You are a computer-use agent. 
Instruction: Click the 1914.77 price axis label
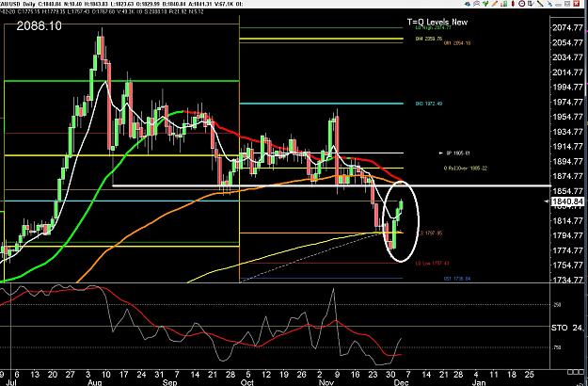[x=567, y=146]
